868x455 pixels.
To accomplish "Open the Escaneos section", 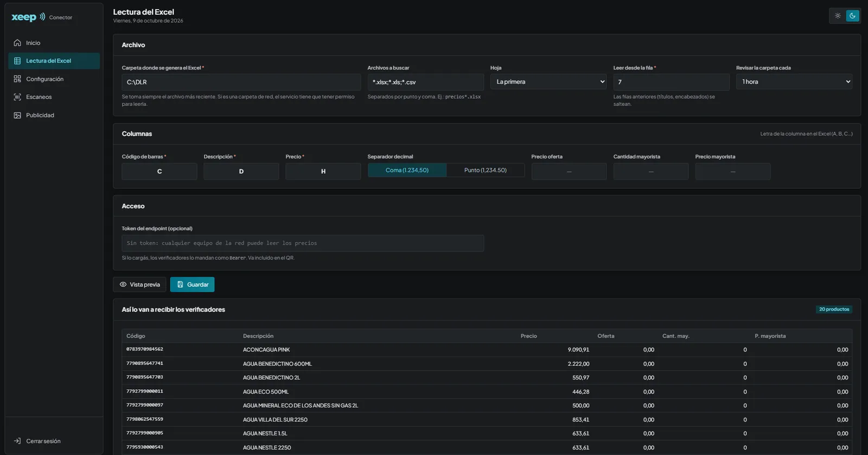I will [x=54, y=97].
